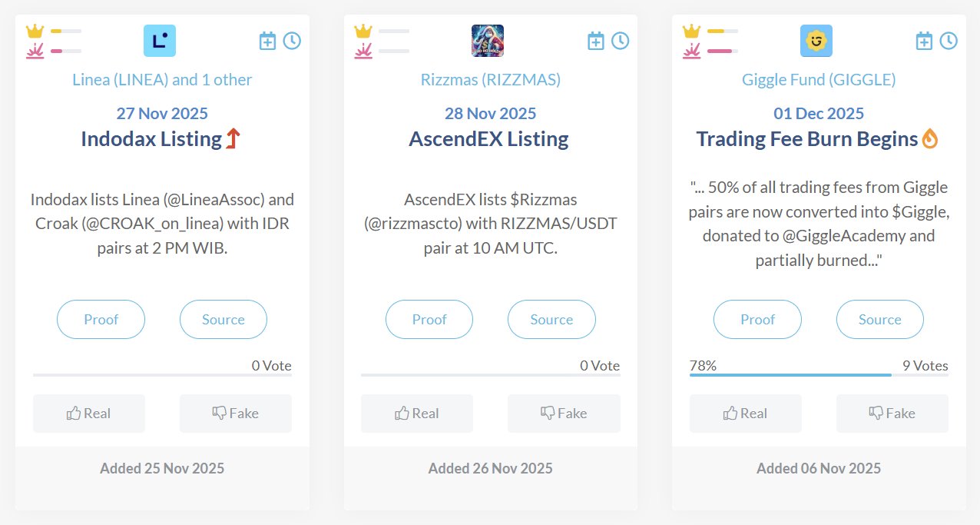The width and height of the screenshot is (980, 525).
Task: Click the calendar add icon on Linea card
Action: 267,41
